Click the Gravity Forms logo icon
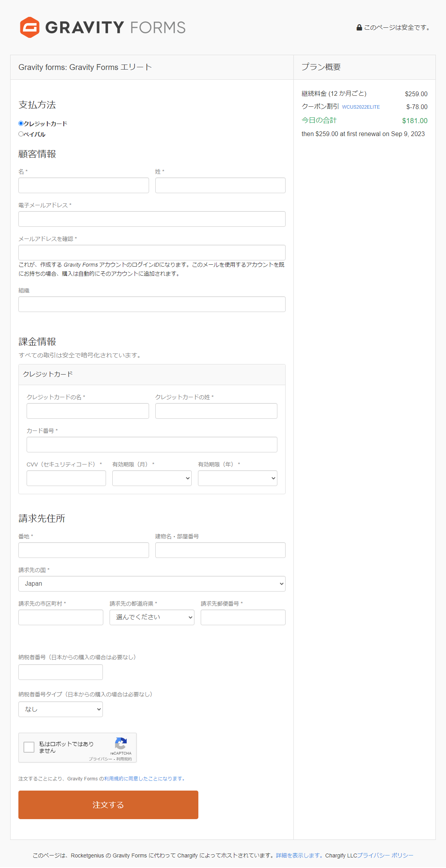The image size is (446, 868). [30, 27]
